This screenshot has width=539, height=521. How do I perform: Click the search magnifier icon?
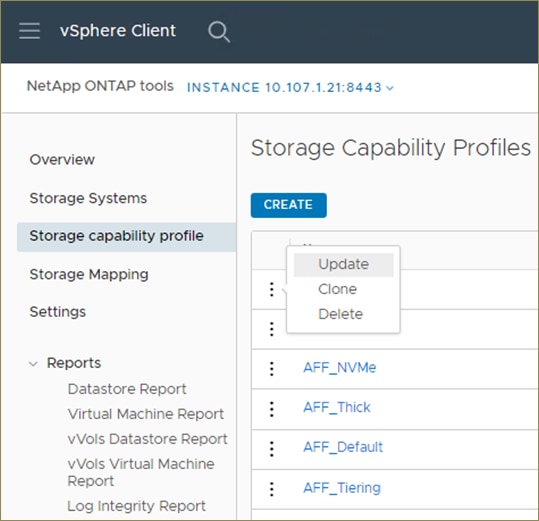pos(219,32)
